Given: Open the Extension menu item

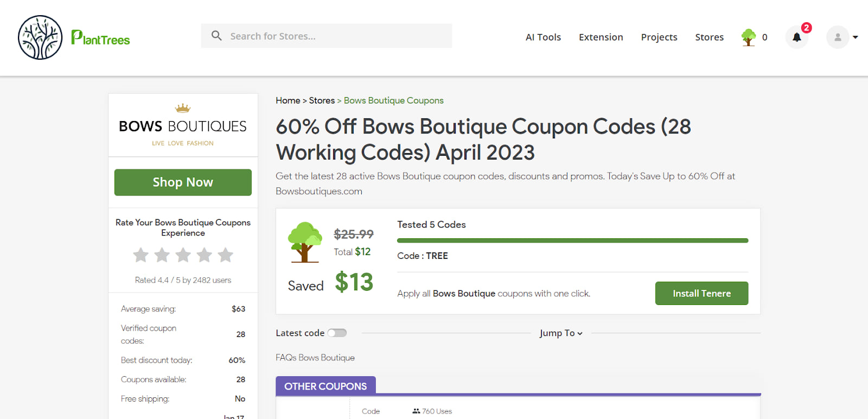Looking at the screenshot, I should point(601,37).
